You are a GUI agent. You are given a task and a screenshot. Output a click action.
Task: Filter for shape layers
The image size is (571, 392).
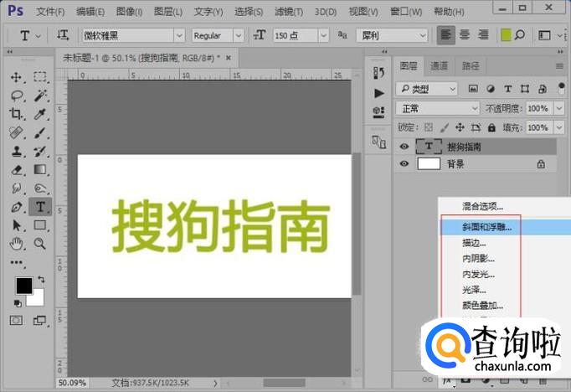click(x=525, y=89)
